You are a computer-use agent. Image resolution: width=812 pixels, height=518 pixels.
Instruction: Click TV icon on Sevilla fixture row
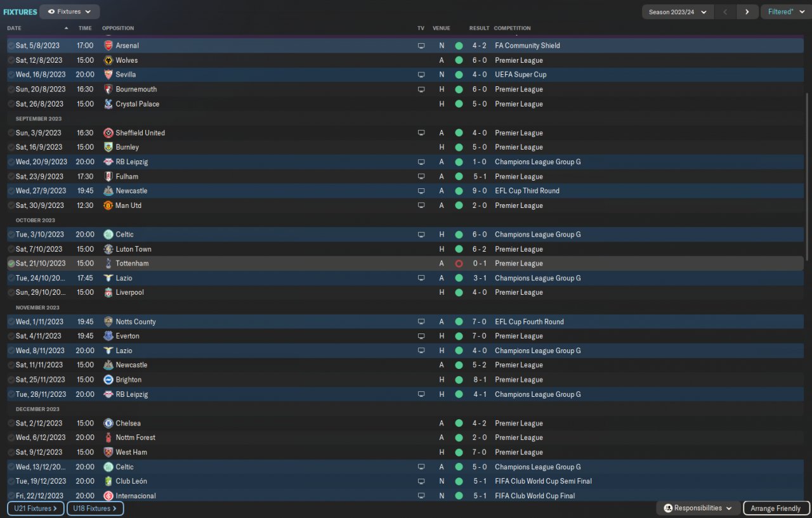coord(421,75)
